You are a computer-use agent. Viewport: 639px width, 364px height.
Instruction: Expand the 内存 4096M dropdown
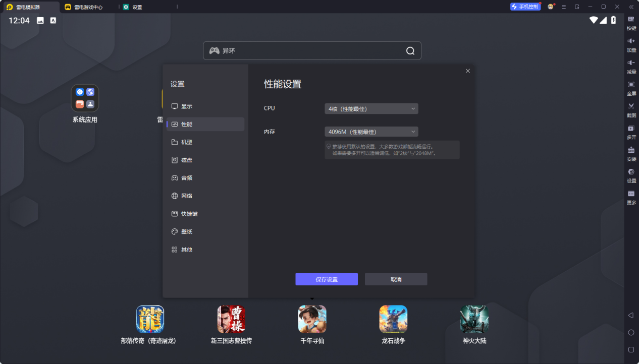click(x=371, y=132)
